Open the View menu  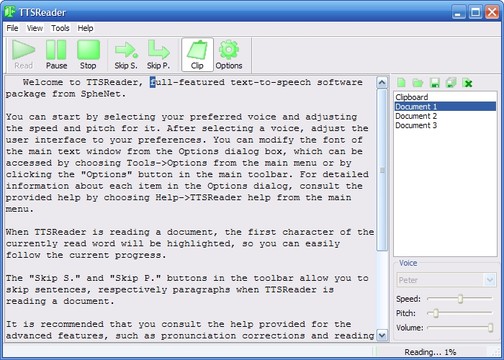[35, 28]
